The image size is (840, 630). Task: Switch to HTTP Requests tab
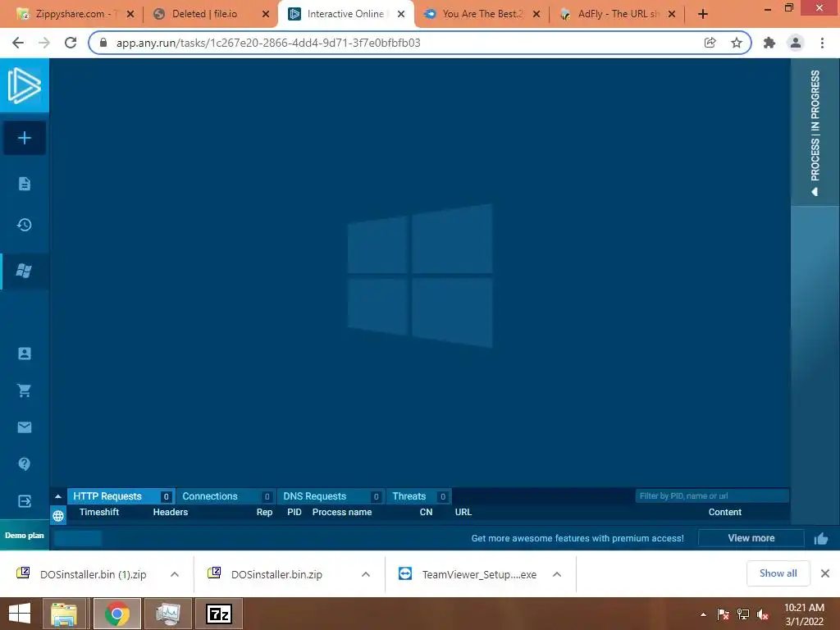(121, 496)
